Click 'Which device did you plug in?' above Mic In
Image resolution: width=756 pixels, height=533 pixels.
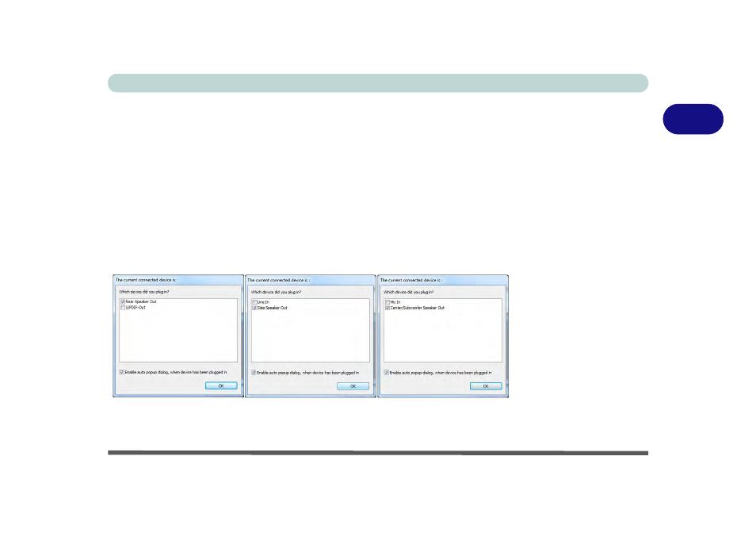click(409, 293)
